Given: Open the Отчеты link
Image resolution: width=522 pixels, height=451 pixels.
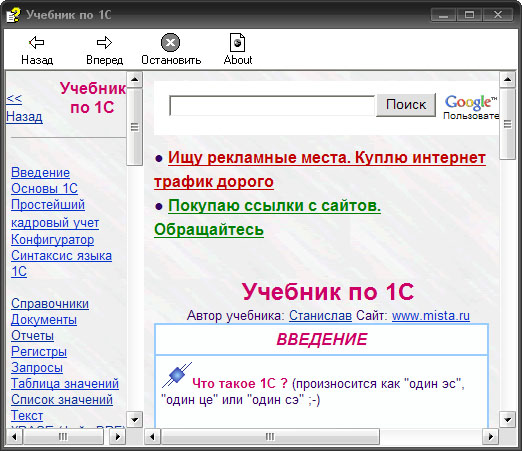Looking at the screenshot, I should pos(32,336).
